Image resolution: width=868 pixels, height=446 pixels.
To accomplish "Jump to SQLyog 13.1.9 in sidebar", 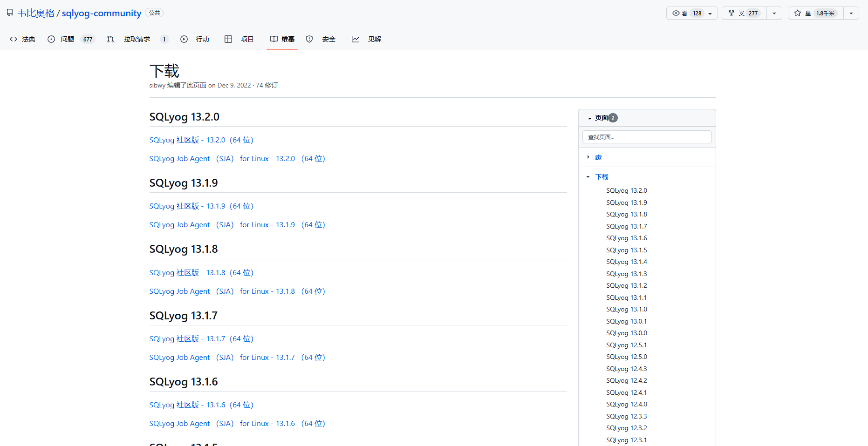I will tap(627, 203).
